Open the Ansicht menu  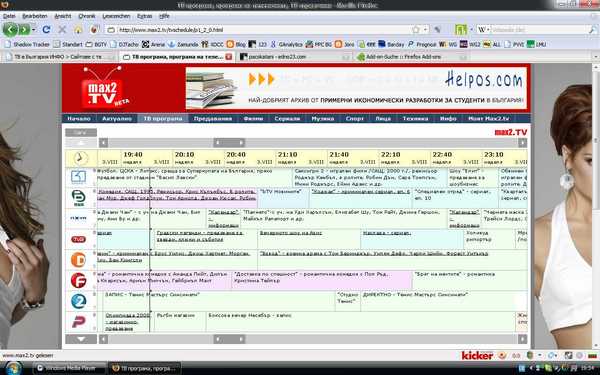coord(63,16)
